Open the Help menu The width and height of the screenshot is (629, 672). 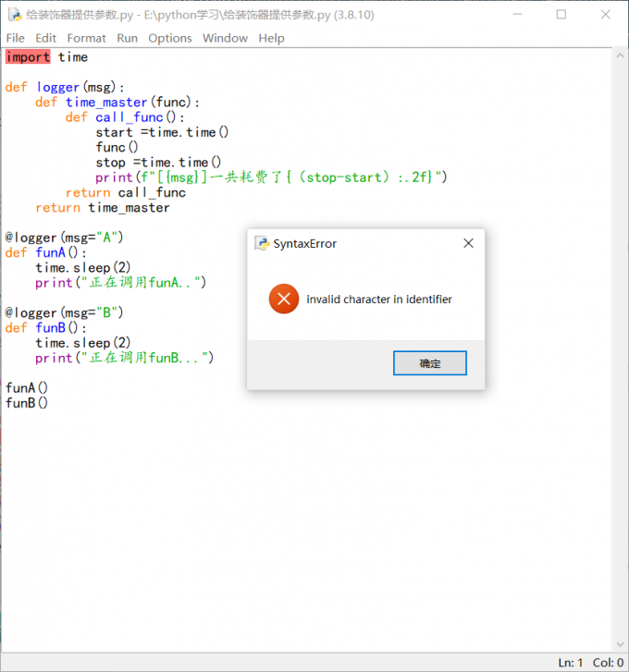coord(271,38)
